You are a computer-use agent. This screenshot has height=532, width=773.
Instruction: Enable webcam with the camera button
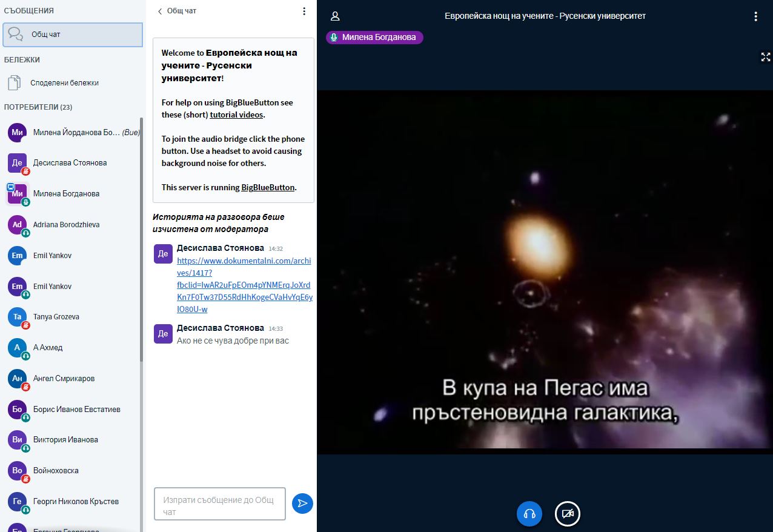(567, 514)
